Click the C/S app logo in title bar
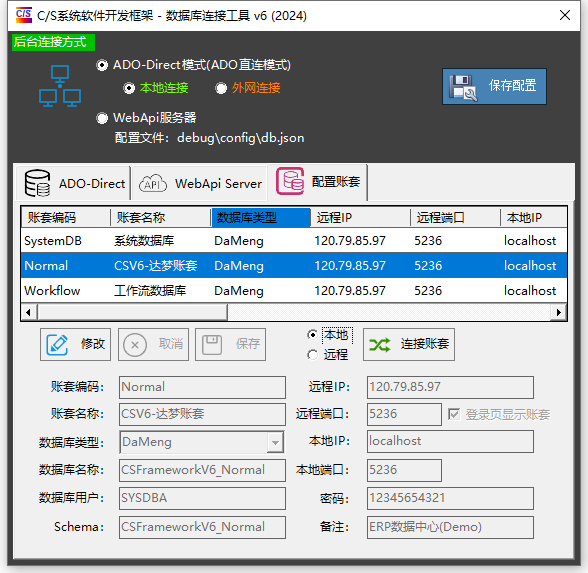Viewport: 588px width, 573px height. (x=24, y=15)
